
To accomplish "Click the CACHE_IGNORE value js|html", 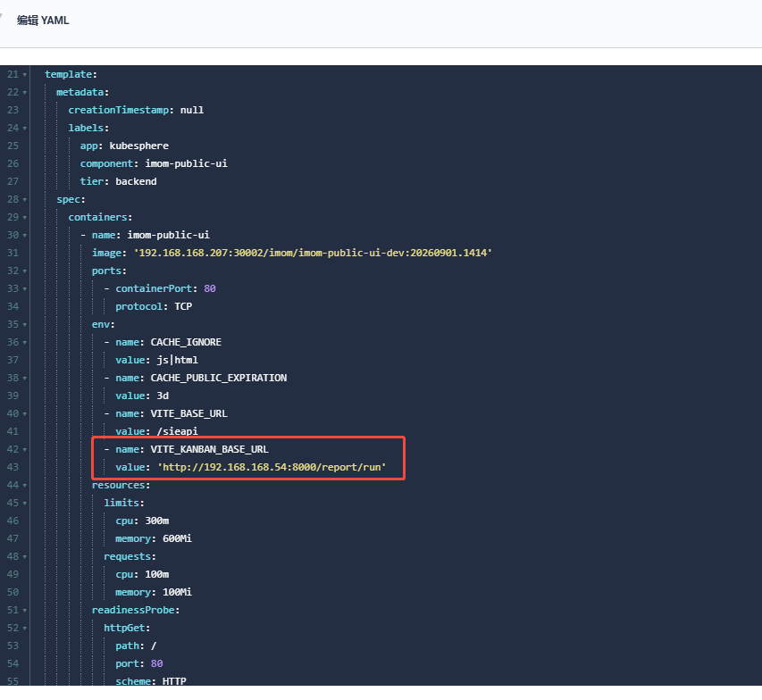I will click(x=178, y=360).
